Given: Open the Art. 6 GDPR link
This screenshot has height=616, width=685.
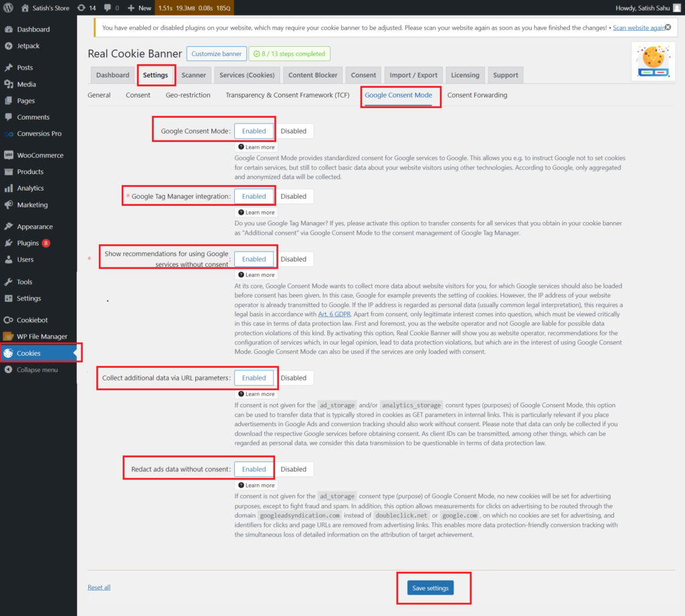Looking at the screenshot, I should click(x=334, y=314).
